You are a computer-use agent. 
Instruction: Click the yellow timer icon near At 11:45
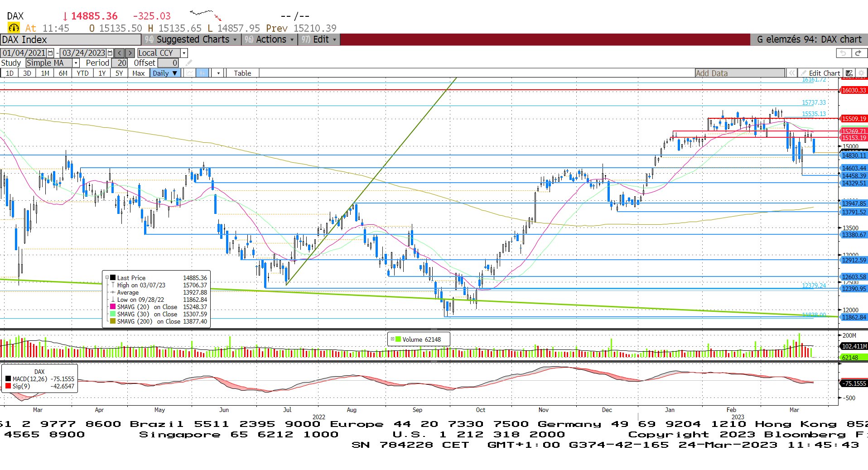[x=14, y=28]
